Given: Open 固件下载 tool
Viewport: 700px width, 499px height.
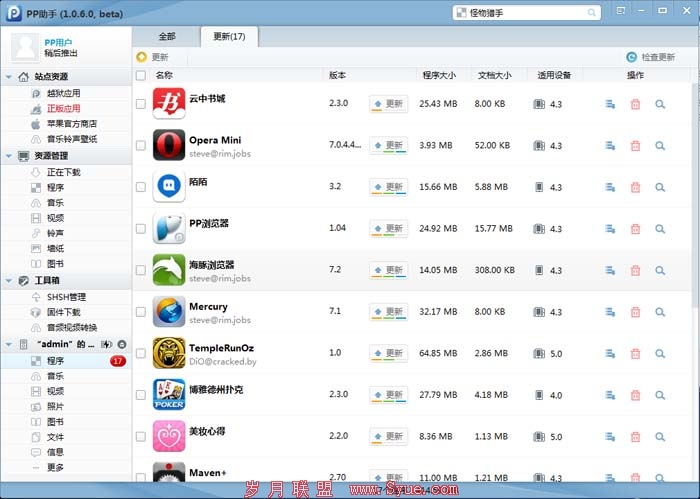Looking at the screenshot, I should [63, 312].
